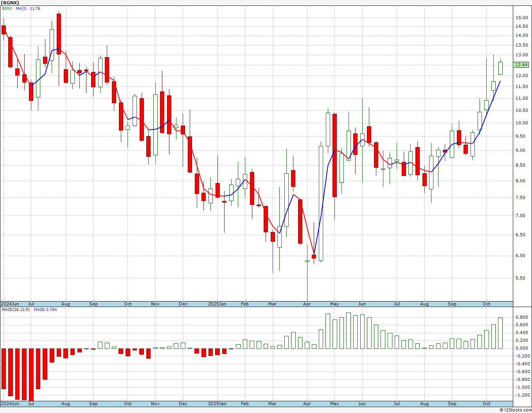Click 2025Jan on the price chart time axis
The image size is (532, 413).
pos(217,304)
